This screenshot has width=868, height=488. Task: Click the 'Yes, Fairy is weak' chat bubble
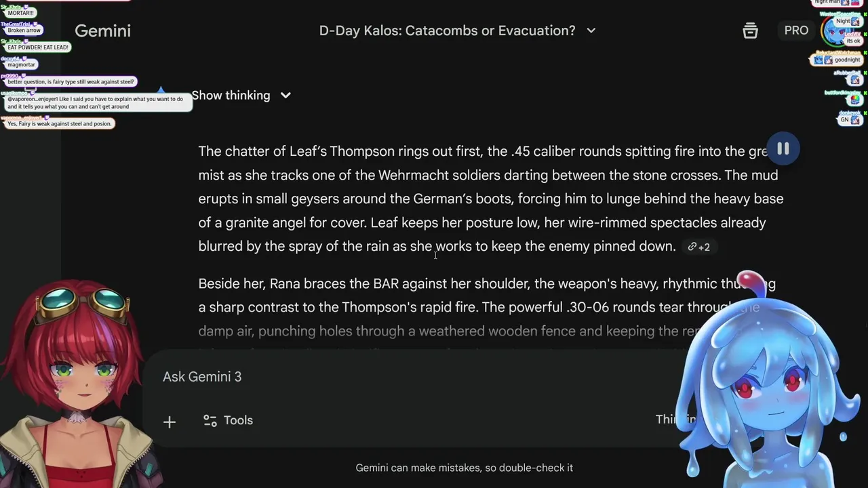click(x=60, y=124)
